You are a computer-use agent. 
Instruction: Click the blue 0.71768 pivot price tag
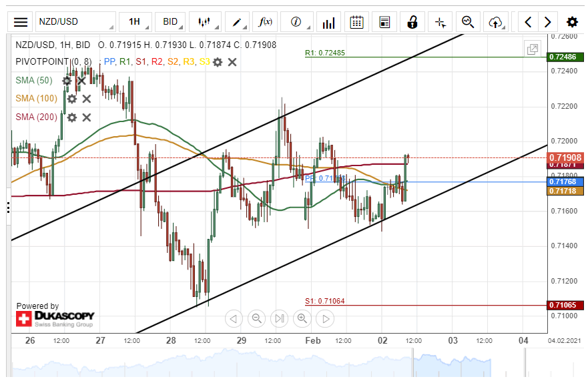tap(565, 182)
